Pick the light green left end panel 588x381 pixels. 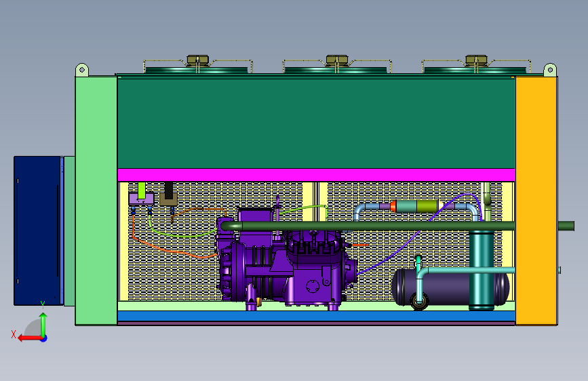[x=96, y=201]
